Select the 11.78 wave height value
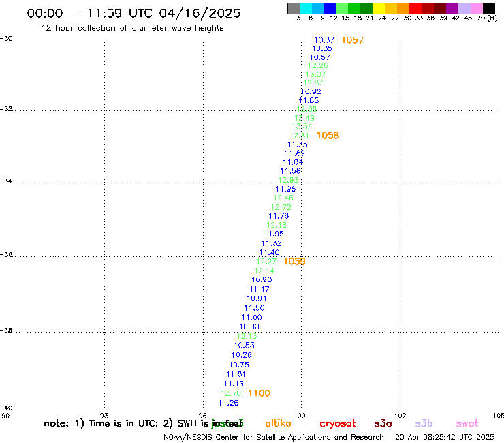The height and width of the screenshot is (443, 504). pos(279,216)
